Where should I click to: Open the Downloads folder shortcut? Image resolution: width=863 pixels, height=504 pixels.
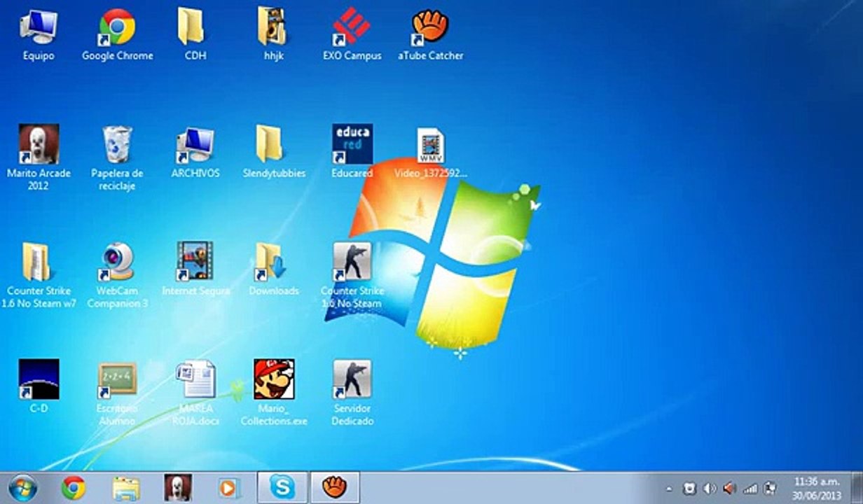(x=274, y=269)
